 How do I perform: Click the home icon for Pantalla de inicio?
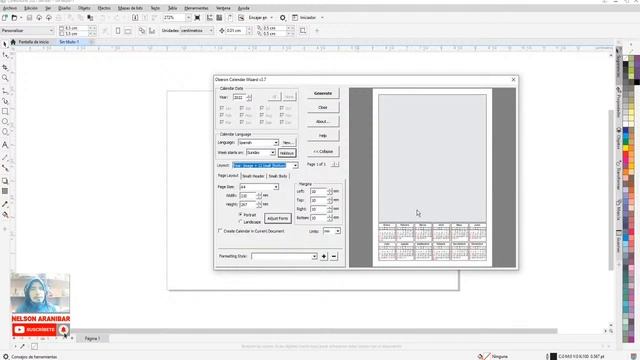tap(13, 42)
